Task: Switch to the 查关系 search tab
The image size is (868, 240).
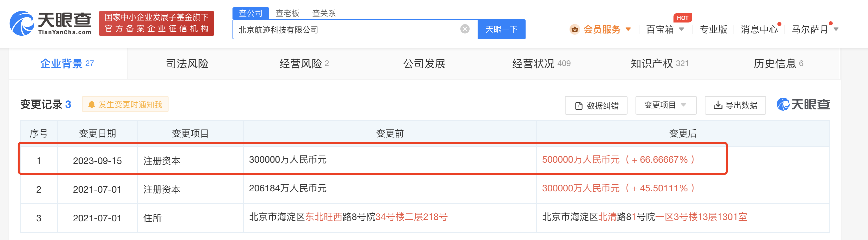Action: point(323,13)
